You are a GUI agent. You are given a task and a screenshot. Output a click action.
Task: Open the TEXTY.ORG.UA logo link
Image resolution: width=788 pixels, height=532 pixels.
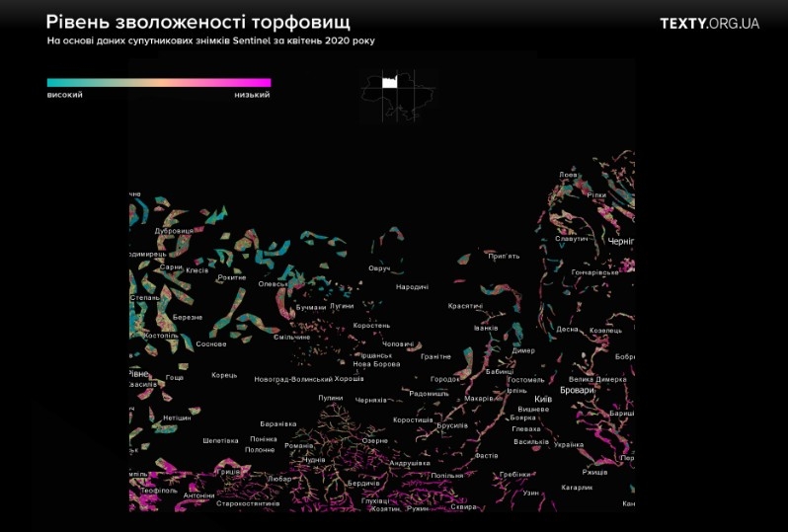pyautogui.click(x=709, y=23)
